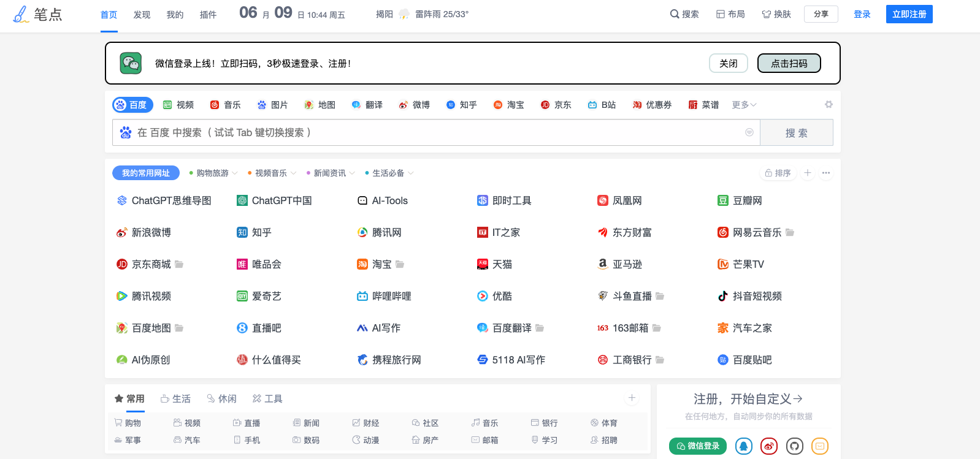Open the 亚马逊 shortcut
This screenshot has width=980, height=459.
pos(619,264)
